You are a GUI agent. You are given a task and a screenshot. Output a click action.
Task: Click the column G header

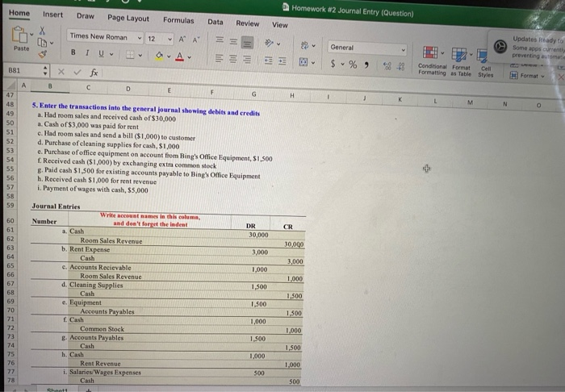point(253,94)
